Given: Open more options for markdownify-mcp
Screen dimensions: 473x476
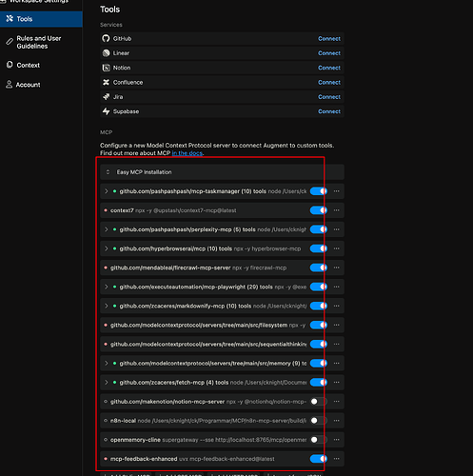Looking at the screenshot, I should 337,306.
